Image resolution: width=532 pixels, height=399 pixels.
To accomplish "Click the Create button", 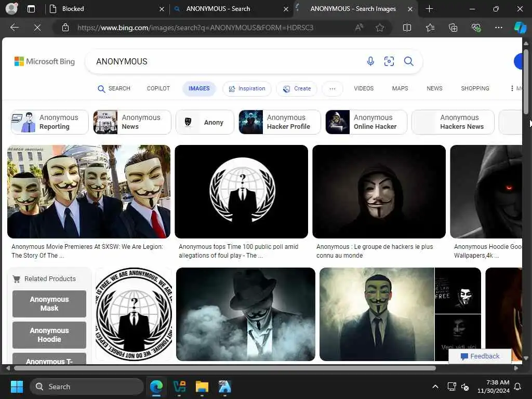I will [x=297, y=88].
